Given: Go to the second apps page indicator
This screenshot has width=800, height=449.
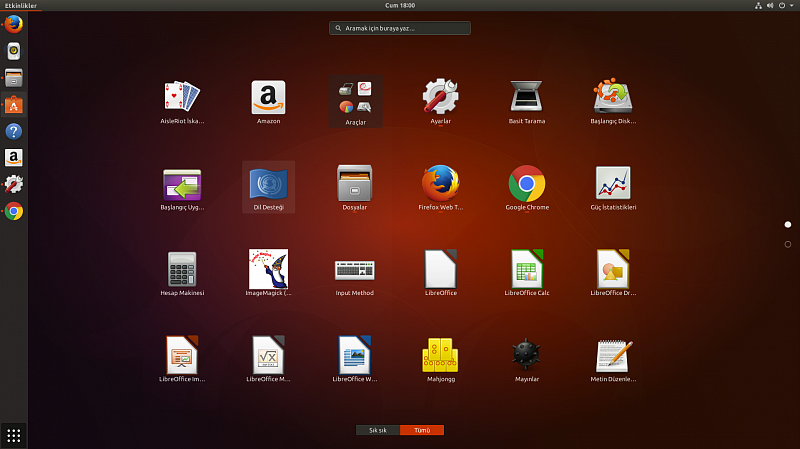Looking at the screenshot, I should point(788,244).
